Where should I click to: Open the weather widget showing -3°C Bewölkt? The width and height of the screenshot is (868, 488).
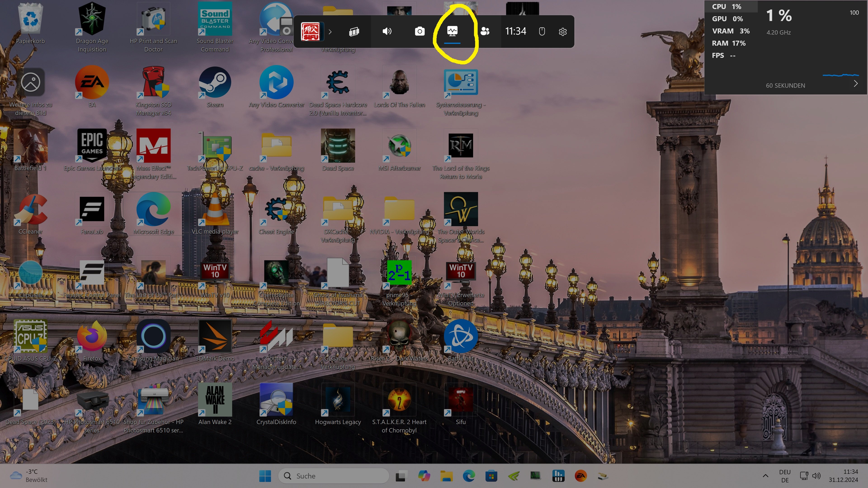tap(29, 476)
